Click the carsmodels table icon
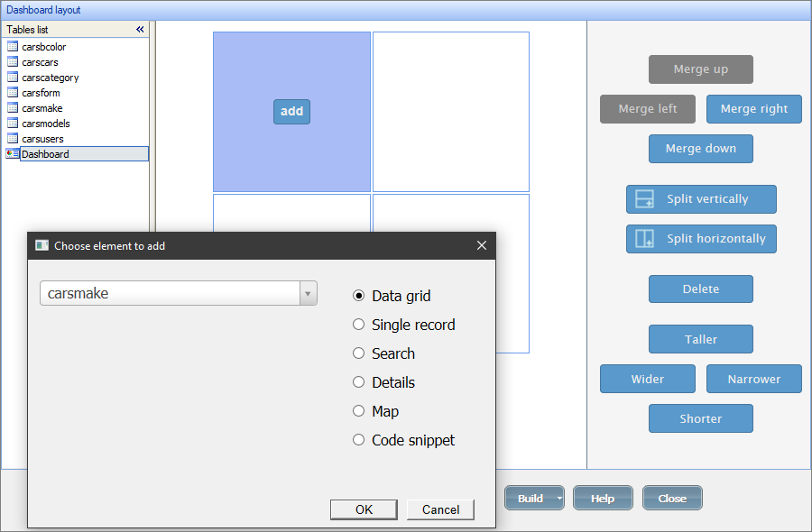The width and height of the screenshot is (812, 532). (12, 123)
